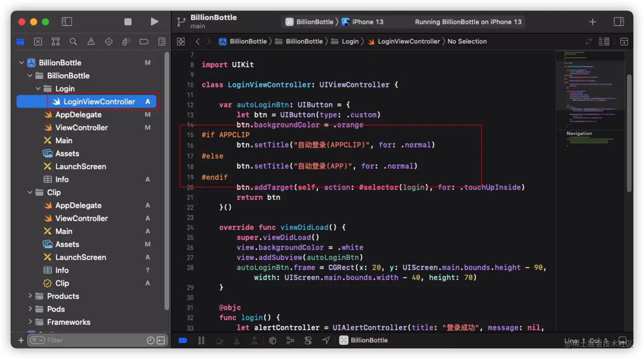The image size is (644, 359).
Task: Step out in the debugger
Action: [254, 340]
